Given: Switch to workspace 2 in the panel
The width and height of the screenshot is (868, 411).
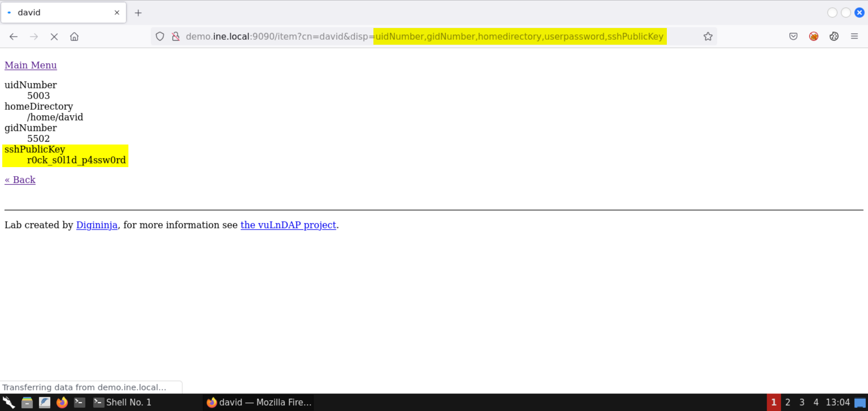Looking at the screenshot, I should (x=788, y=402).
